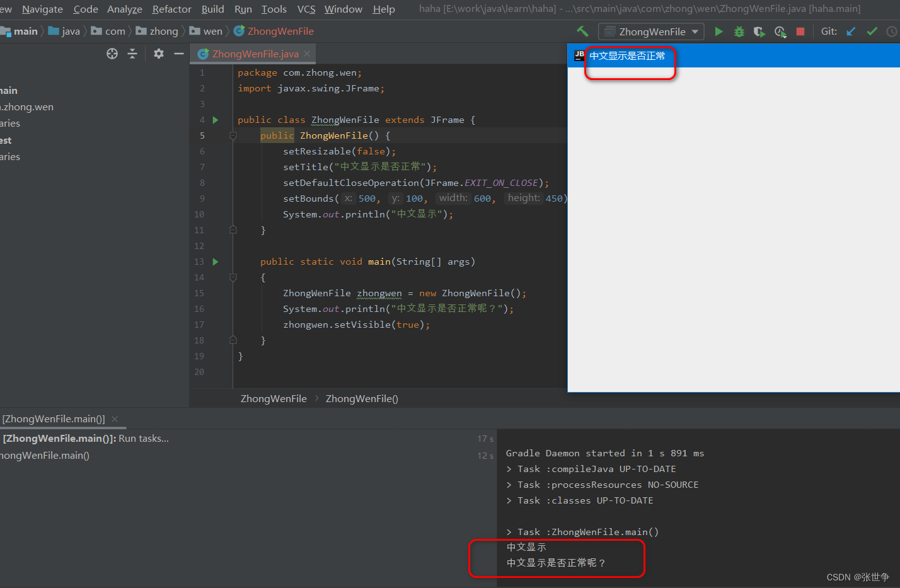The image size is (900, 588).
Task: Collapse the constructor fold arrow at line 5
Action: click(233, 135)
